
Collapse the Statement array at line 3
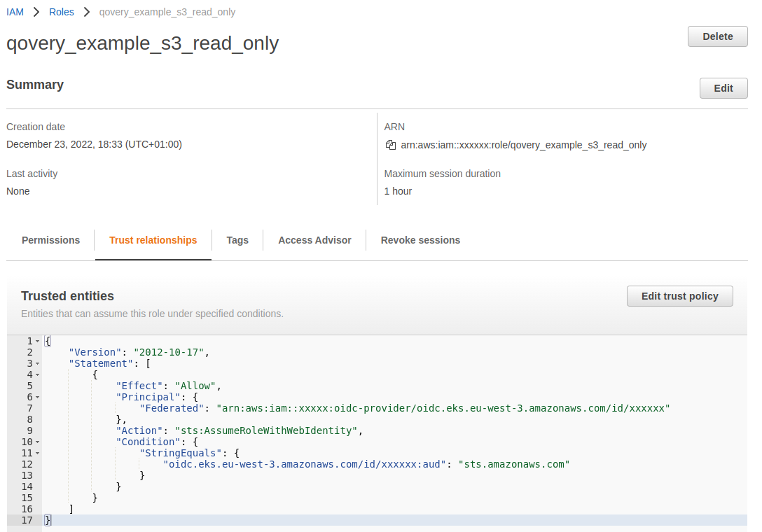click(x=38, y=363)
